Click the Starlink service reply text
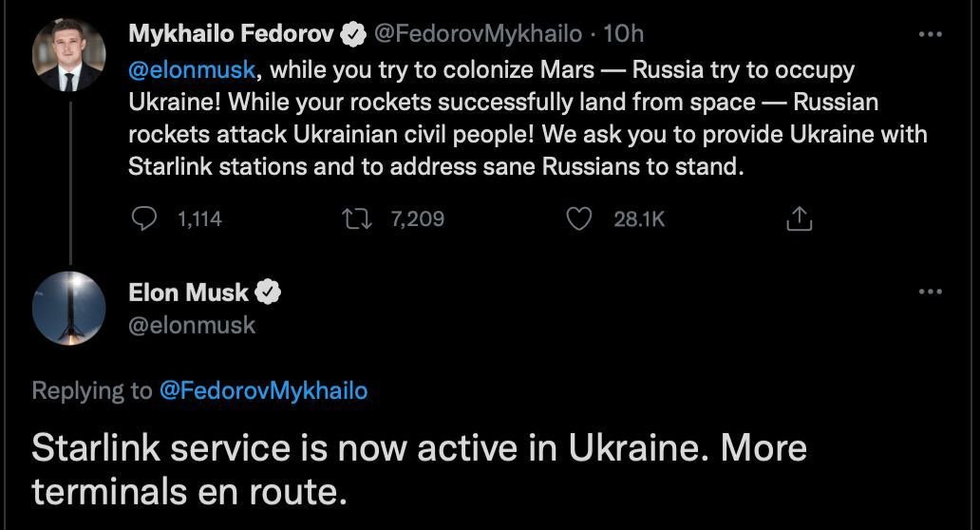 [x=418, y=469]
